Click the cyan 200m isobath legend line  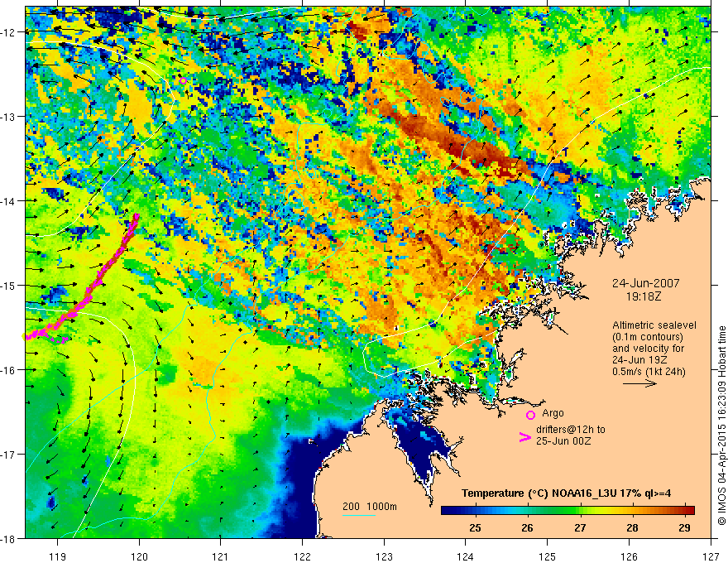359,515
